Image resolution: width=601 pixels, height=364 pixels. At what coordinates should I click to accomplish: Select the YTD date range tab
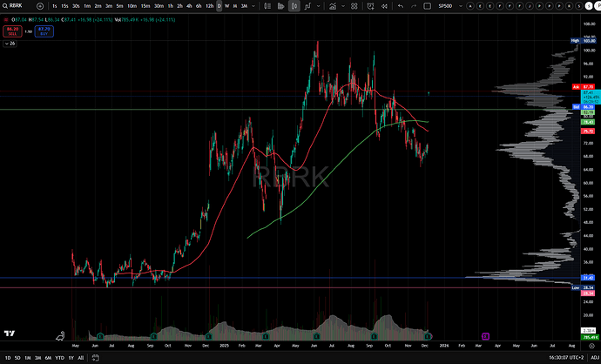57,358
